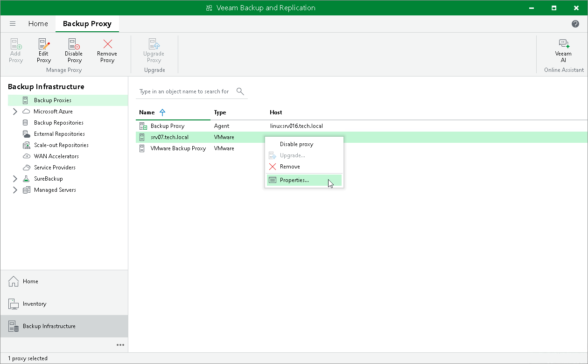588x364 pixels.
Task: Click the VMware Backup Proxy name
Action: click(178, 148)
